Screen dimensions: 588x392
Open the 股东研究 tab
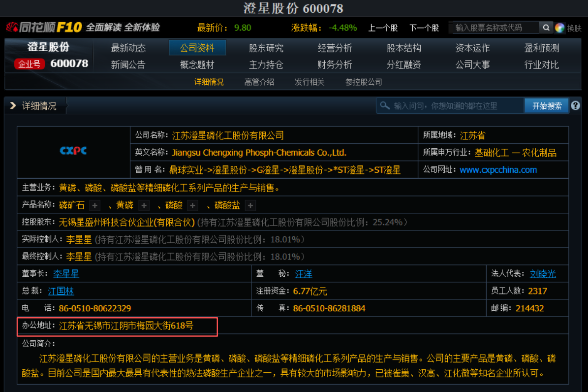tap(266, 48)
